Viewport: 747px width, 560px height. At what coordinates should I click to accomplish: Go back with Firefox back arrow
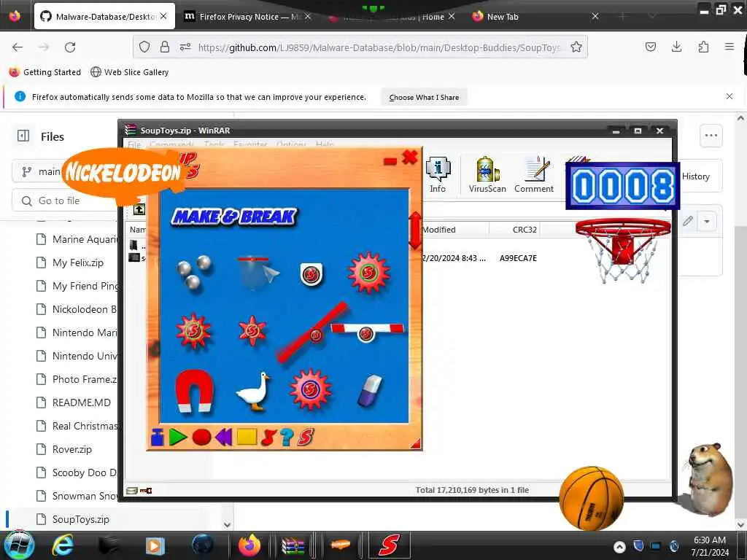tap(18, 47)
